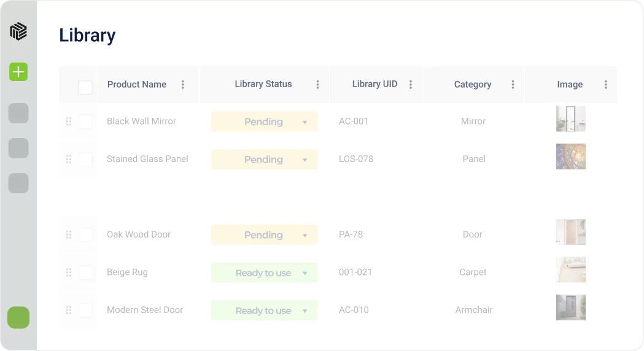Click the cube logo in sidebar

[x=18, y=31]
